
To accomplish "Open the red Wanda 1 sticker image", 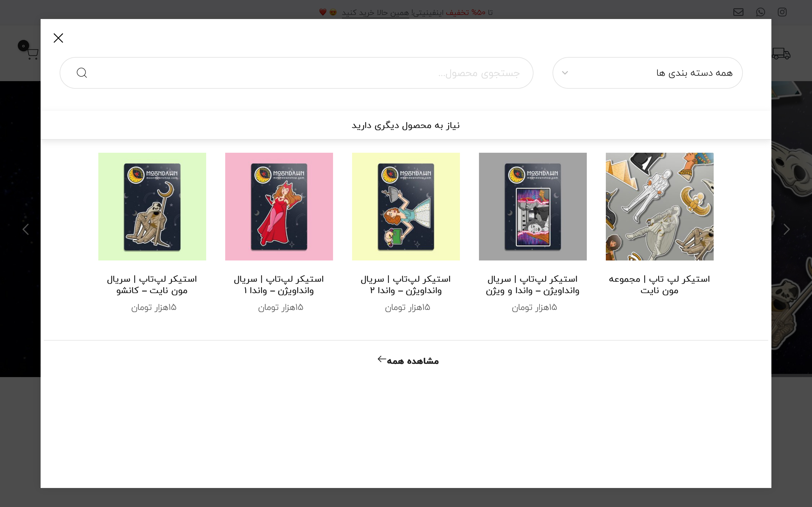I will click(279, 207).
